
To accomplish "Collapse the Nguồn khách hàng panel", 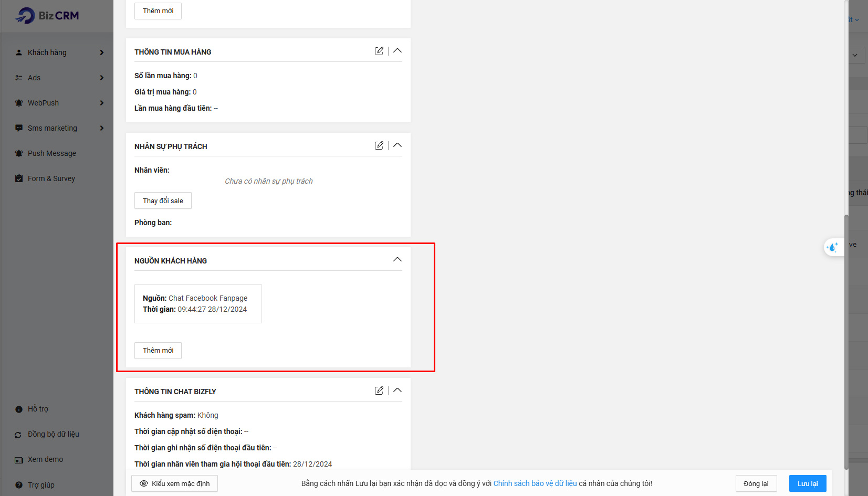I will coord(398,260).
